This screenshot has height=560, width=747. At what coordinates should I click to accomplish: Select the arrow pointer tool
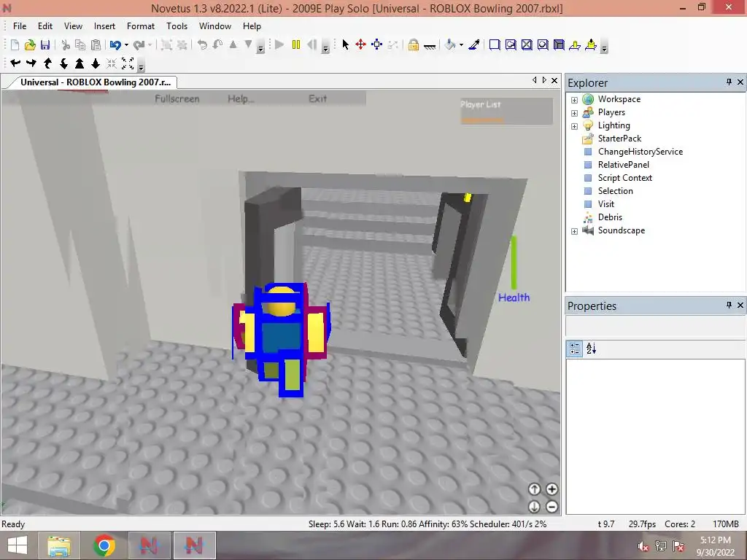[x=346, y=44]
